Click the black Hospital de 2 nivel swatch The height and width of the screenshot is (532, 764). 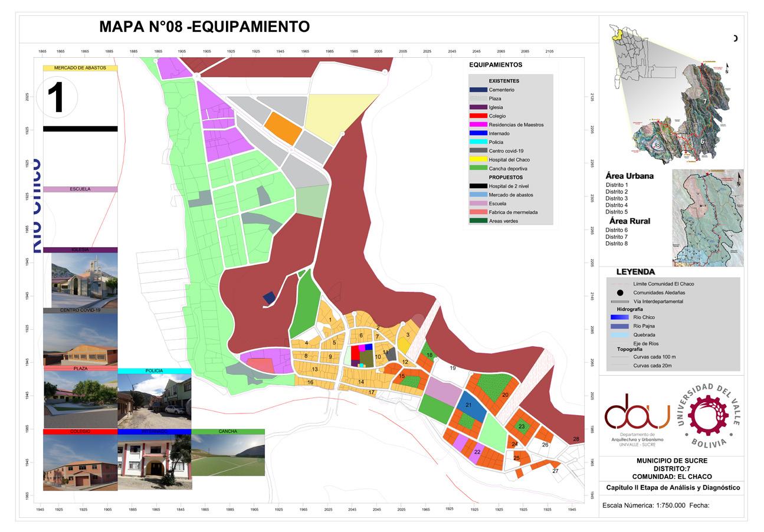(x=478, y=186)
